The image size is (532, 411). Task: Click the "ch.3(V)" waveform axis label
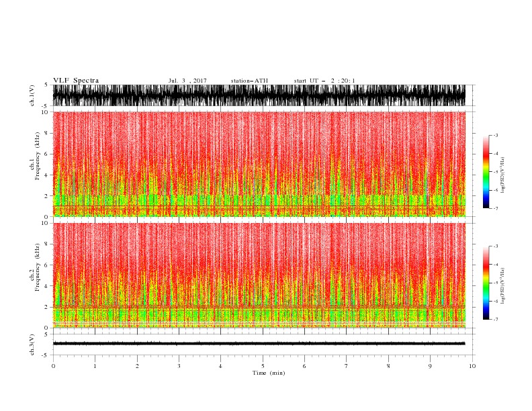click(x=32, y=345)
